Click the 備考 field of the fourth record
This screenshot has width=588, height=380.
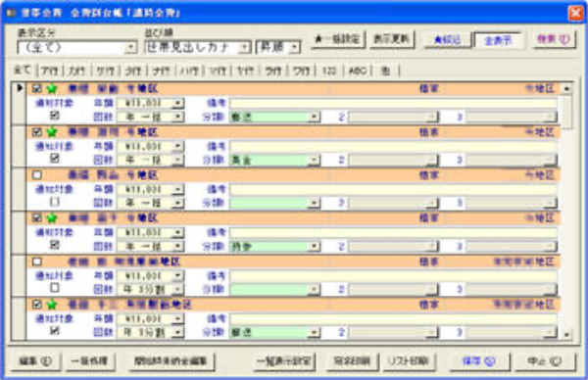(x=393, y=232)
